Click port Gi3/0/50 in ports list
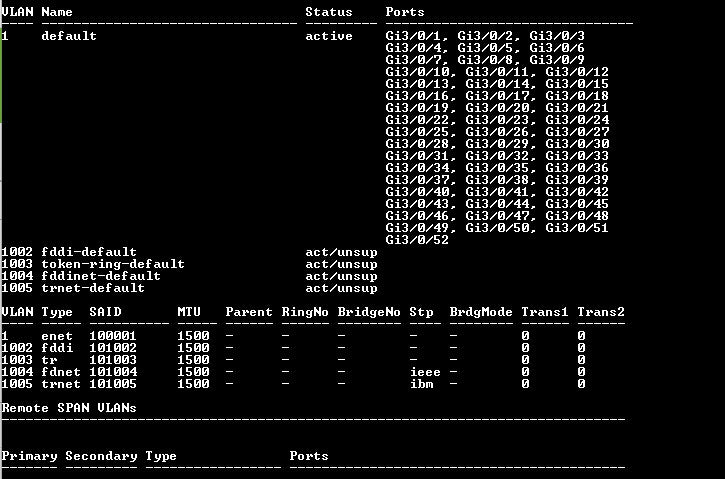The image size is (725, 479). [x=497, y=228]
